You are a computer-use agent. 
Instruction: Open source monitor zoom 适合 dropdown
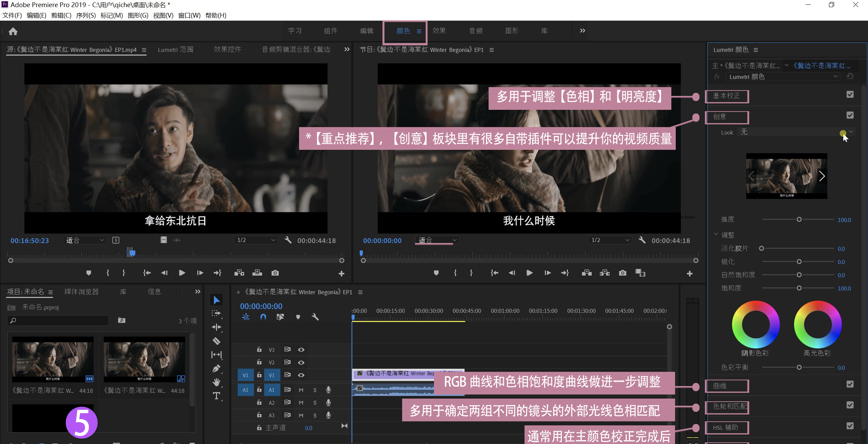85,240
